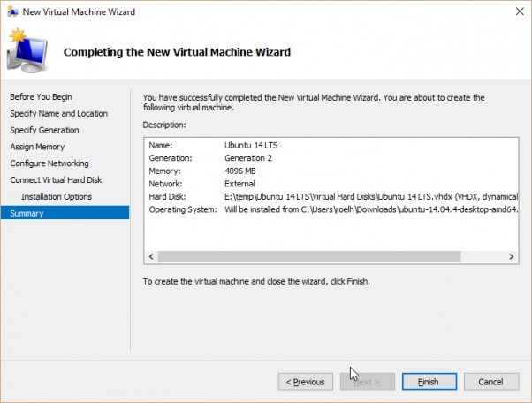Click the wizard title bar icon
Viewport: 532px width, 403px height.
12,11
